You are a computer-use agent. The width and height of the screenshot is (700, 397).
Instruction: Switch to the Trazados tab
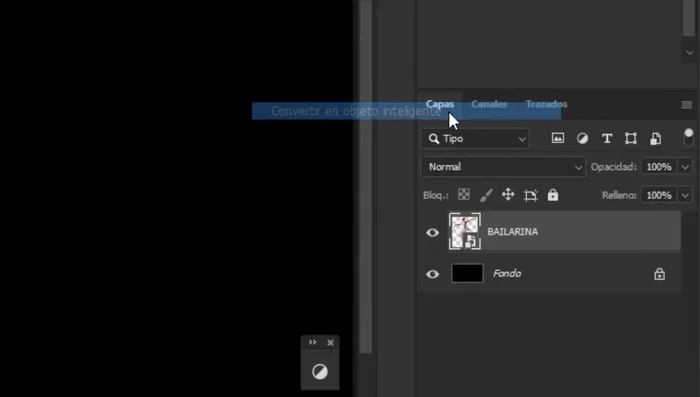[x=546, y=104]
